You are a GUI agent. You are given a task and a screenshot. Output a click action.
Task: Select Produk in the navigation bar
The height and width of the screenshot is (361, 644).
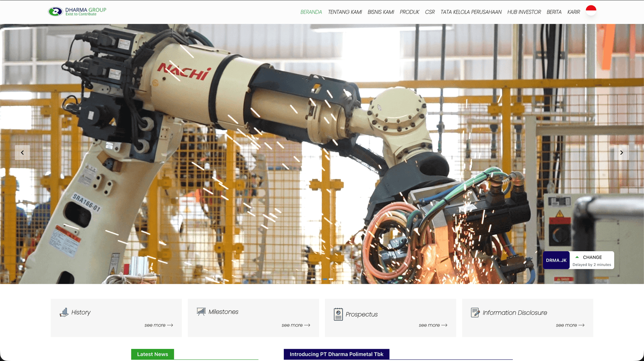410,12
